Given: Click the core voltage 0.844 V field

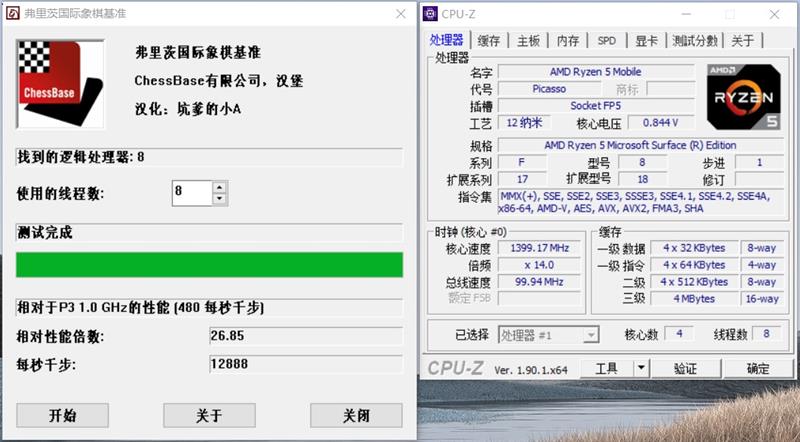Looking at the screenshot, I should click(x=661, y=123).
